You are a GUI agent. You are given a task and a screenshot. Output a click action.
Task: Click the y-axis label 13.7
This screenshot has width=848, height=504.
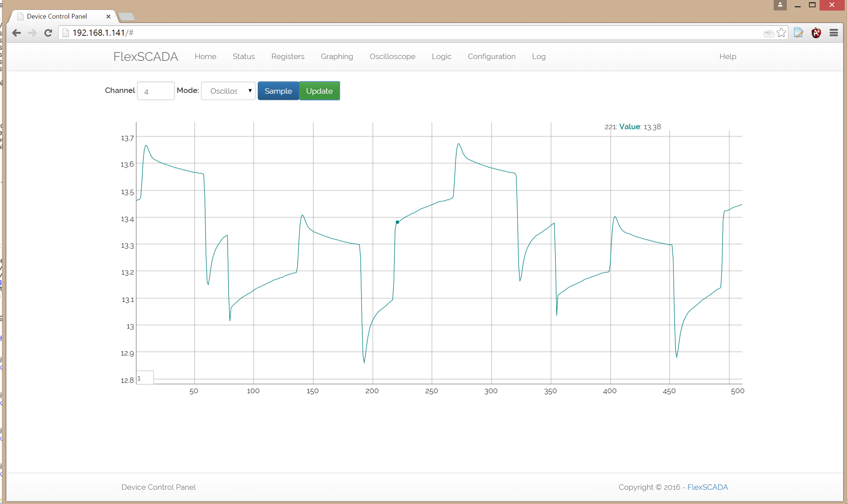127,138
